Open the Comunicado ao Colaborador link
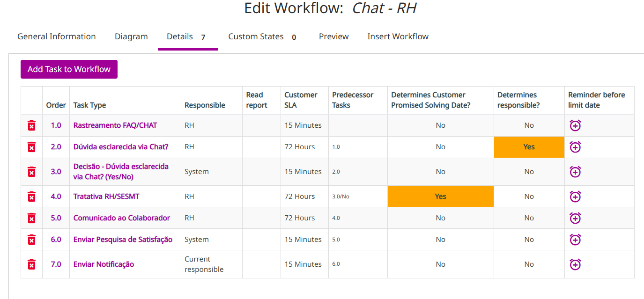 [x=122, y=218]
